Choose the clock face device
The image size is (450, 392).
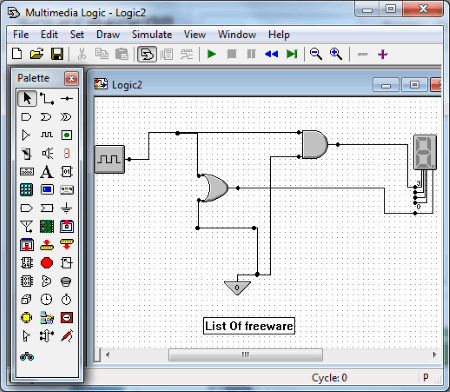coord(46,299)
